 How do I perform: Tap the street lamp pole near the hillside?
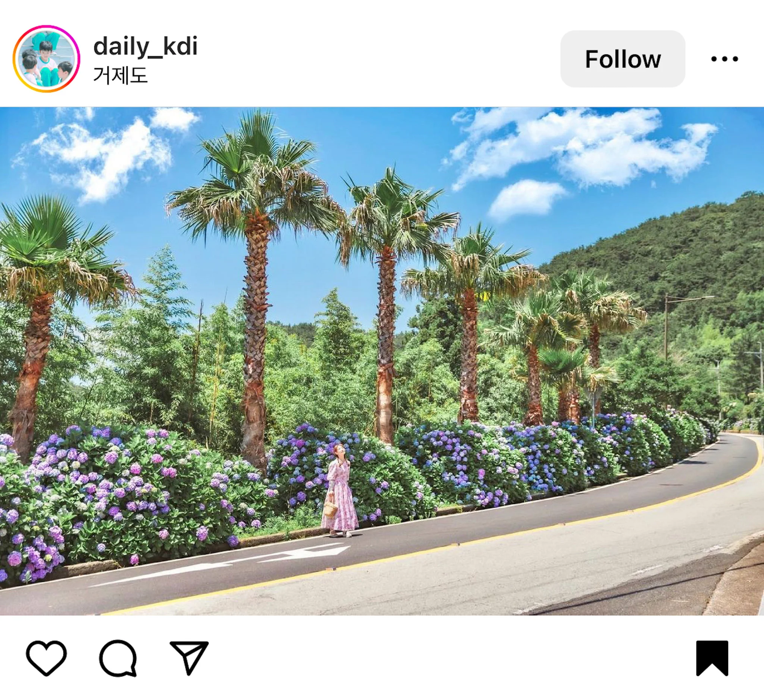tap(667, 327)
